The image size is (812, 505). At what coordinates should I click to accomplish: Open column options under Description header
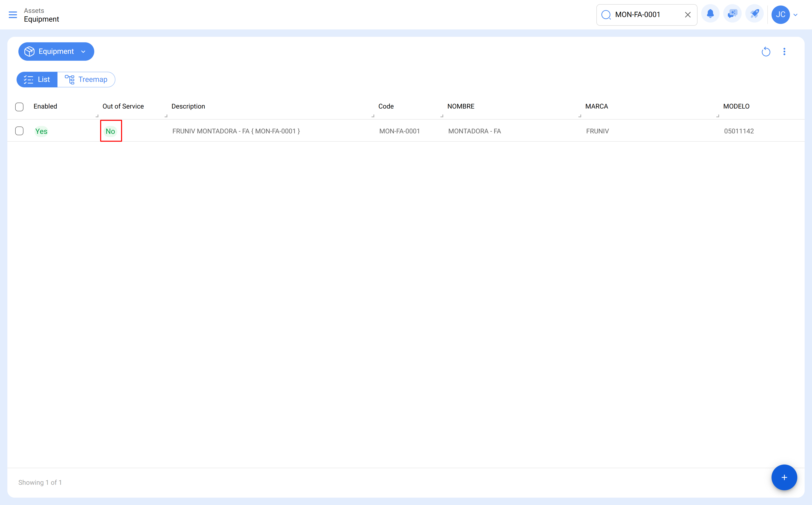tap(166, 116)
